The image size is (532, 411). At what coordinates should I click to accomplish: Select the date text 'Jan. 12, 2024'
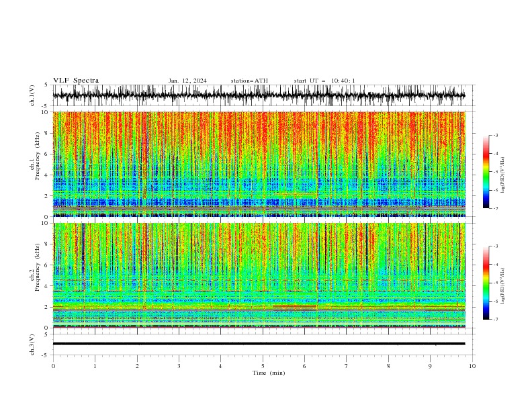[187, 81]
